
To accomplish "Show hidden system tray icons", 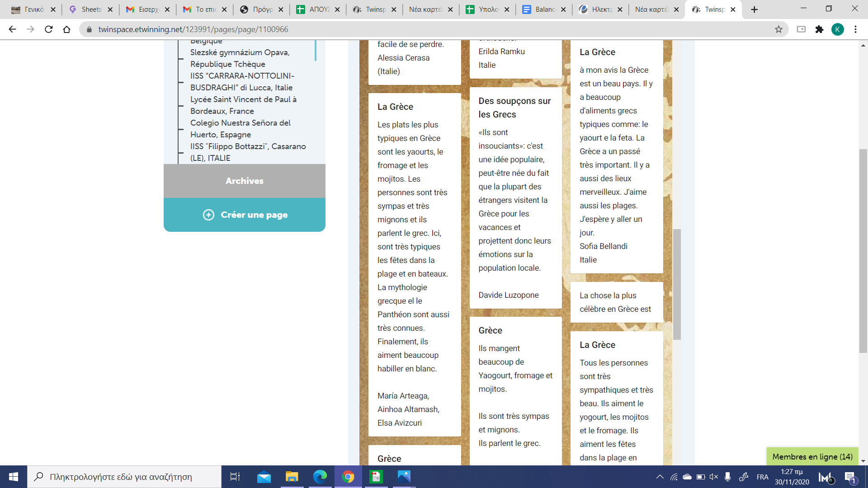I will point(660,477).
